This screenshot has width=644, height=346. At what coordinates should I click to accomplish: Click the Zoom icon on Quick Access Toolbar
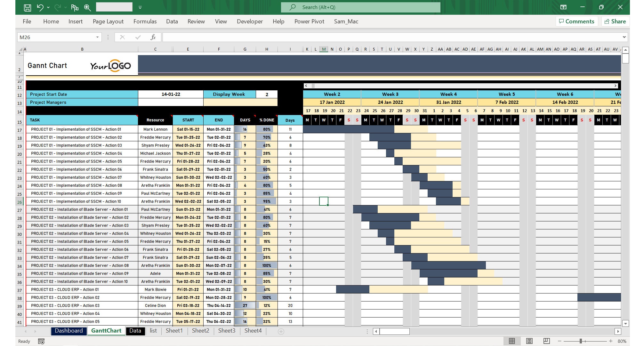coord(87,7)
